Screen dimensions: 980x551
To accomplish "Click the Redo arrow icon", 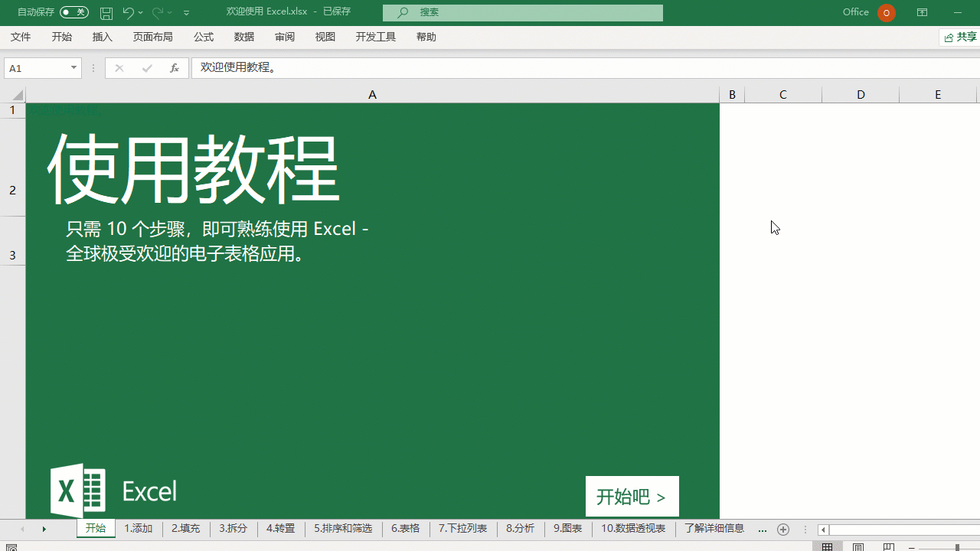I will [158, 12].
